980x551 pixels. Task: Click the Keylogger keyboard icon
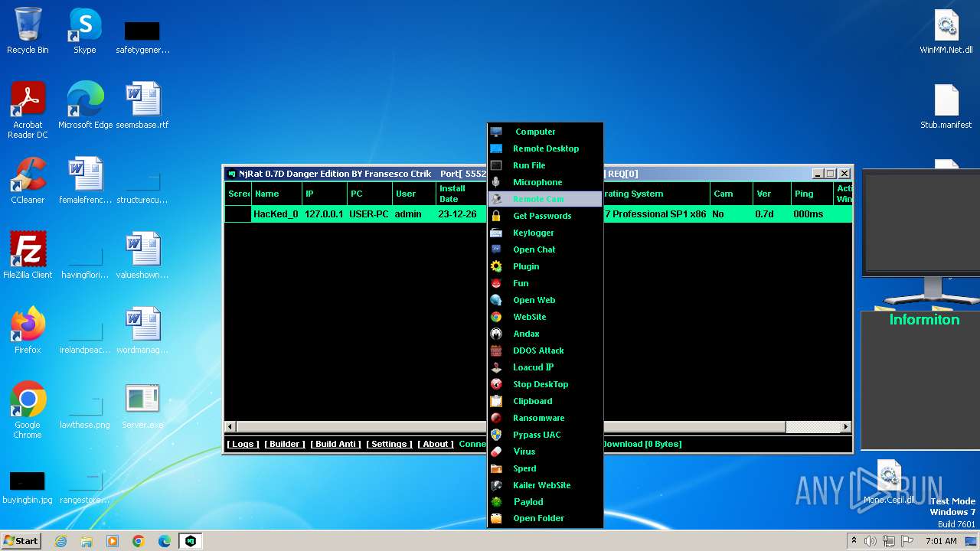(496, 233)
